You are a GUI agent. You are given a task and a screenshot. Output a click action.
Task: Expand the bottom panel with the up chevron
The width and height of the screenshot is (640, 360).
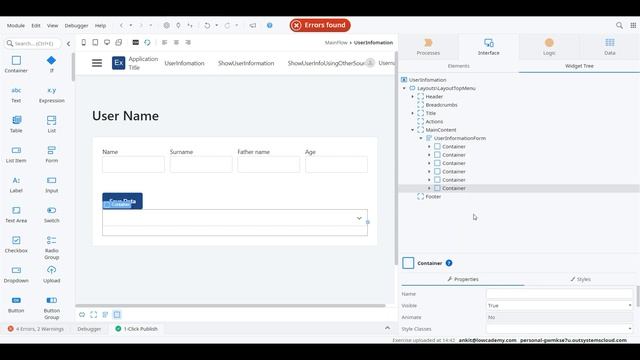(x=387, y=328)
